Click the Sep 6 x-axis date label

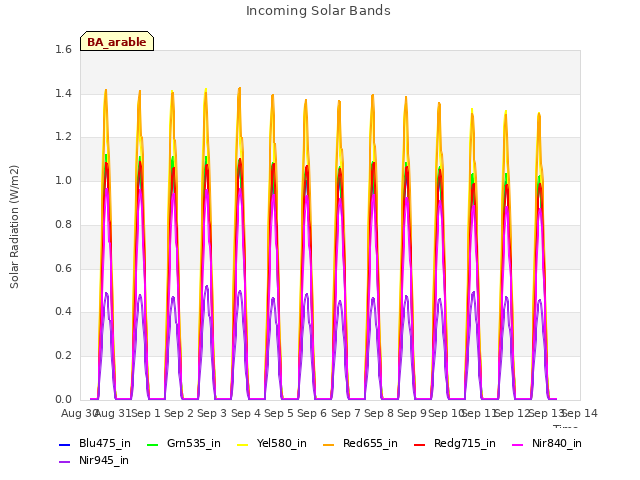[312, 413]
